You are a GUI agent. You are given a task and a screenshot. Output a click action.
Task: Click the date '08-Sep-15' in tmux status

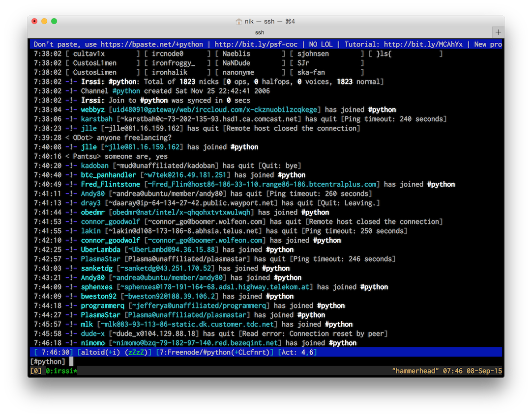tap(484, 371)
